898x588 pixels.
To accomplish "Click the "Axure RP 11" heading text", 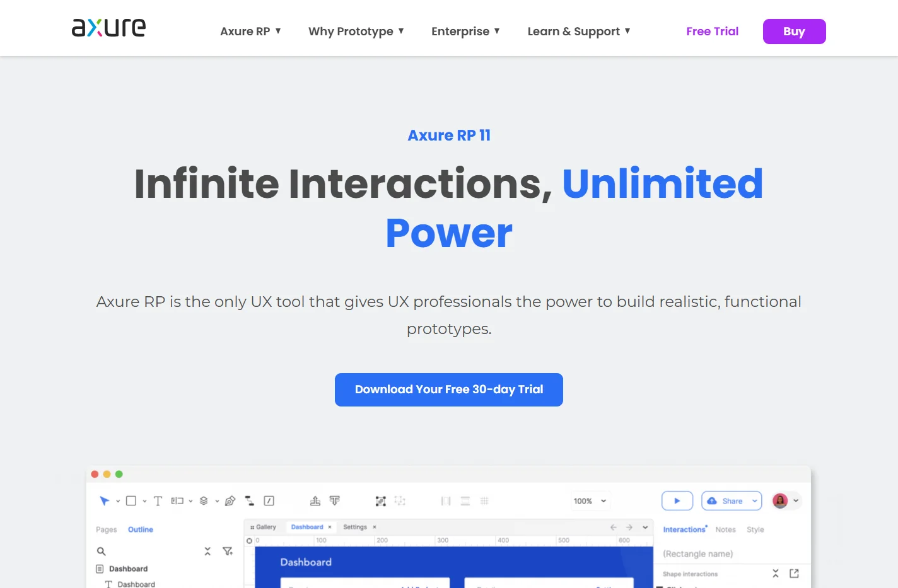I will [449, 135].
